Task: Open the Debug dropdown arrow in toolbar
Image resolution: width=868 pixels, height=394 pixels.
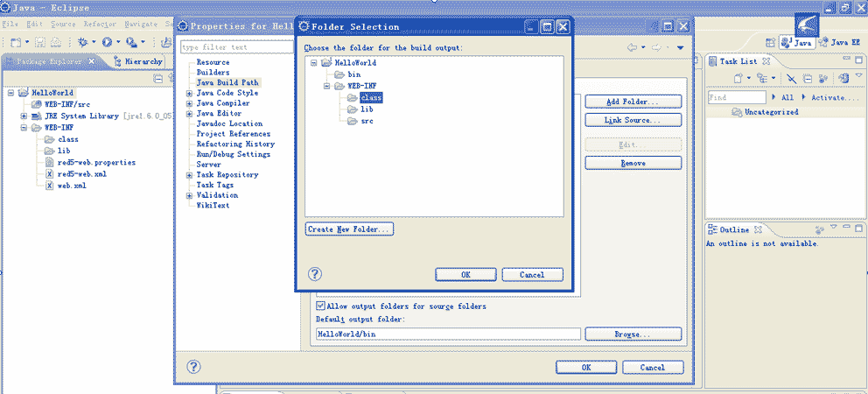Action: (94, 42)
